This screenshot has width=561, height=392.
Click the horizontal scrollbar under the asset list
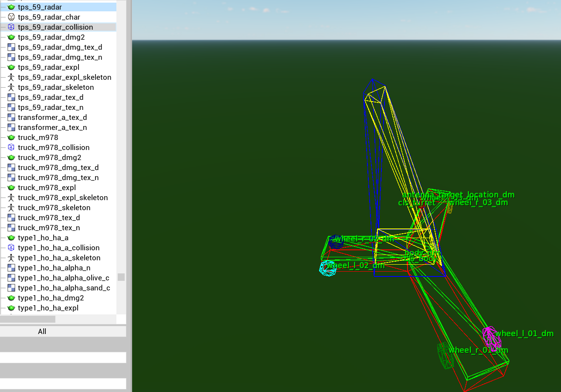point(27,319)
